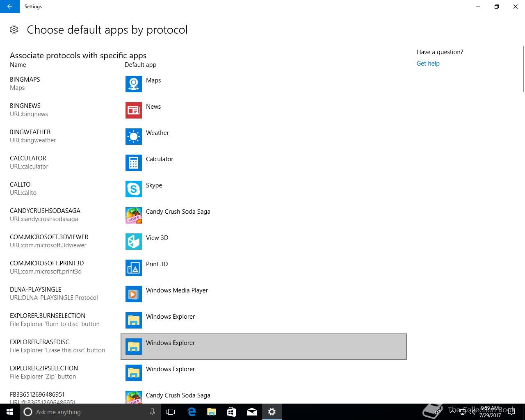Click the Maps app icon for BINGMAPS
The image size is (525, 420).
tap(134, 84)
